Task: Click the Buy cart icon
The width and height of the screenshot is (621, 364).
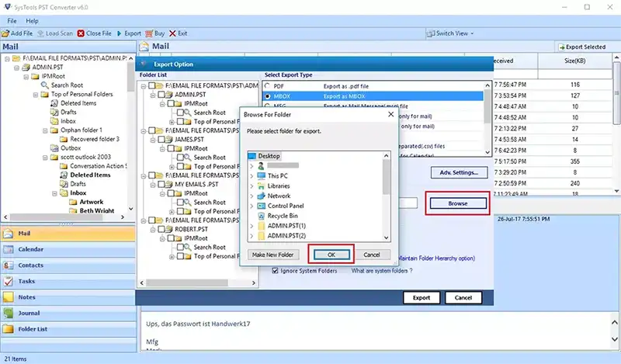Action: (149, 33)
